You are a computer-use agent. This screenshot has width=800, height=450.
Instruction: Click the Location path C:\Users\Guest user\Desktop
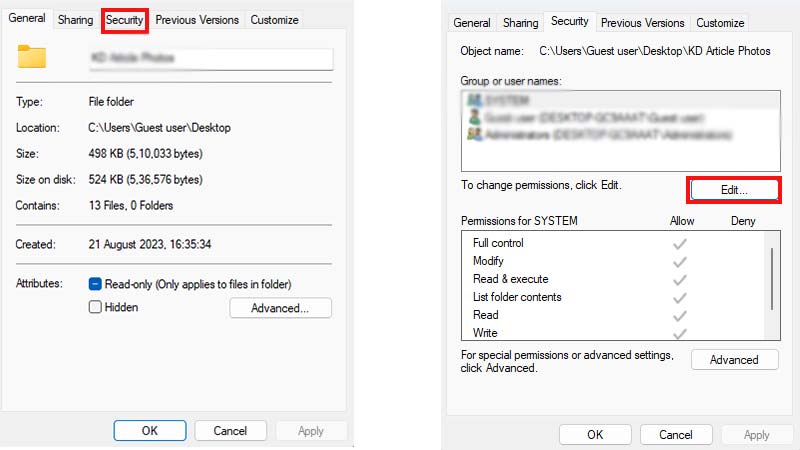[159, 128]
